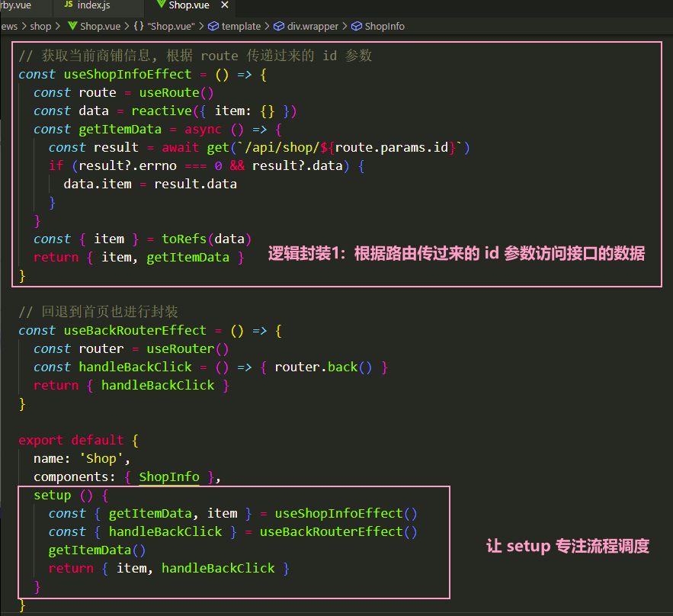Open the Shop.vue file breadcrumb
Screen dimensions: 673x616
[x=100, y=27]
